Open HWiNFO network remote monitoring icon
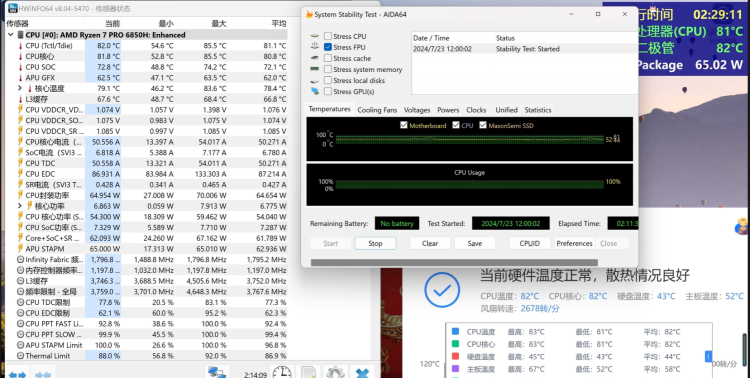The height and width of the screenshot is (378, 750). [217, 373]
